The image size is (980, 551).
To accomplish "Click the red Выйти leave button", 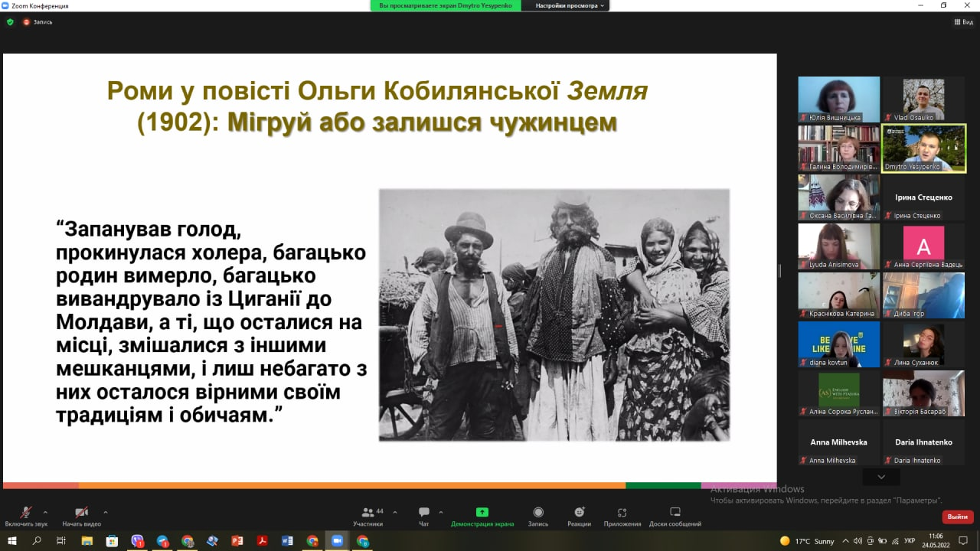I will (x=957, y=517).
